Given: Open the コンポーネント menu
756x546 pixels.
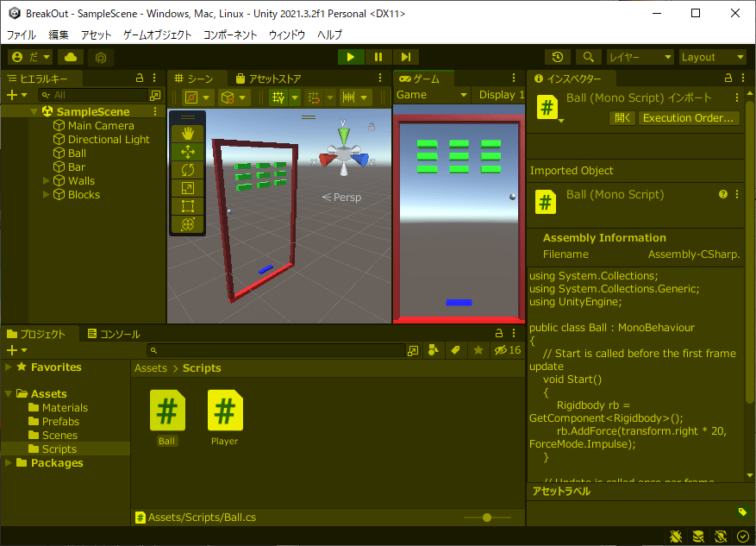Looking at the screenshot, I should tap(230, 35).
